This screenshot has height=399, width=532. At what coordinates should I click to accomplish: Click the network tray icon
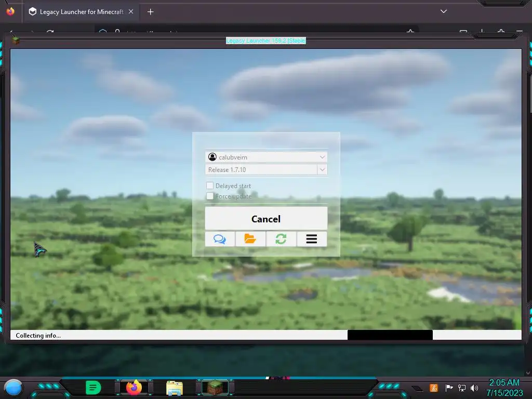tap(462, 388)
